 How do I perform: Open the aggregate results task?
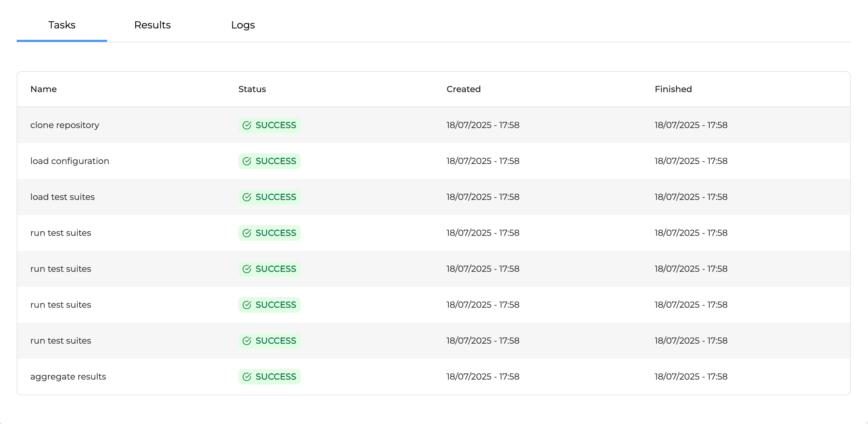point(68,377)
